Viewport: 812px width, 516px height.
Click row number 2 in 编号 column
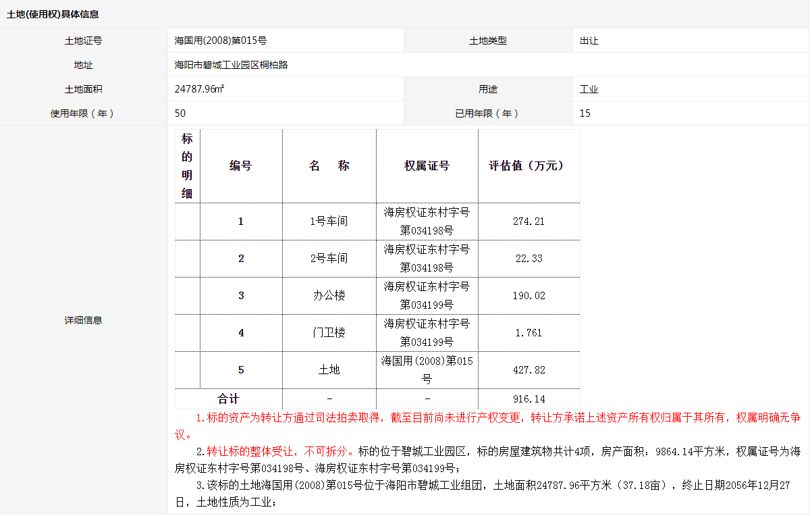click(241, 259)
